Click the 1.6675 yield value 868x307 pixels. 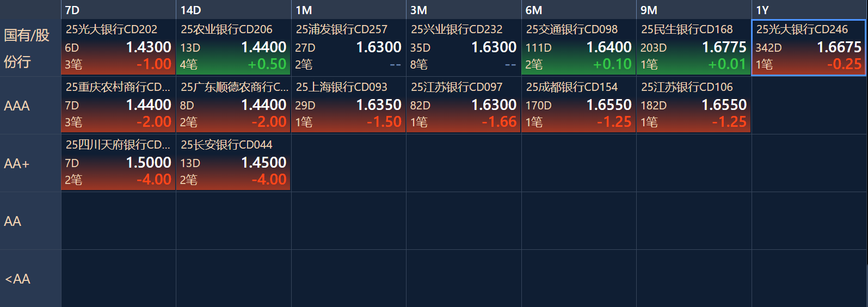839,47
